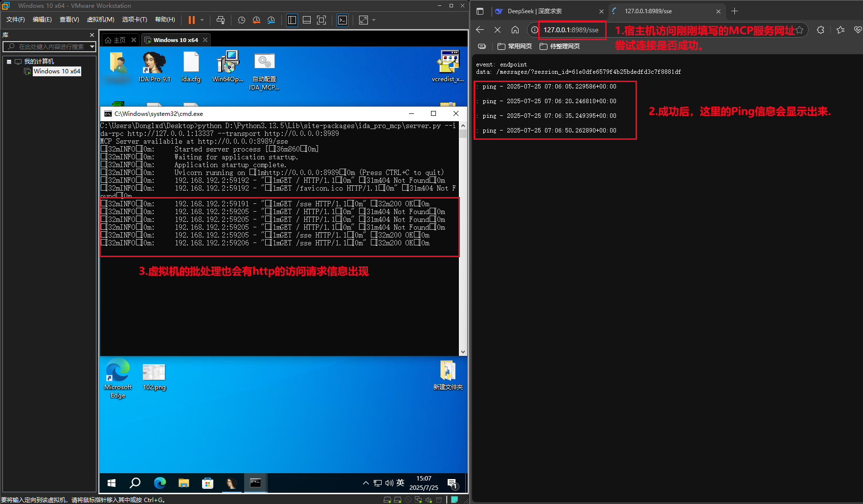This screenshot has height=504, width=863.
Task: Open dropdown arrow next to pause button
Action: tap(202, 20)
